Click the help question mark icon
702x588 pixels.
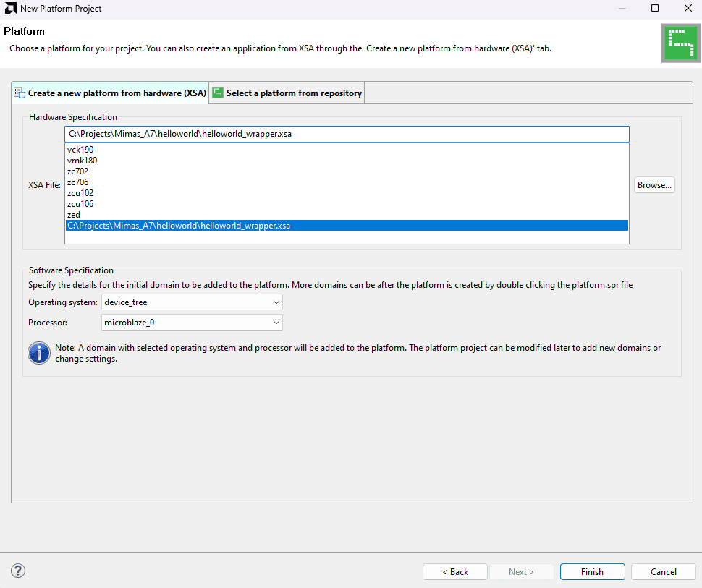(19, 571)
